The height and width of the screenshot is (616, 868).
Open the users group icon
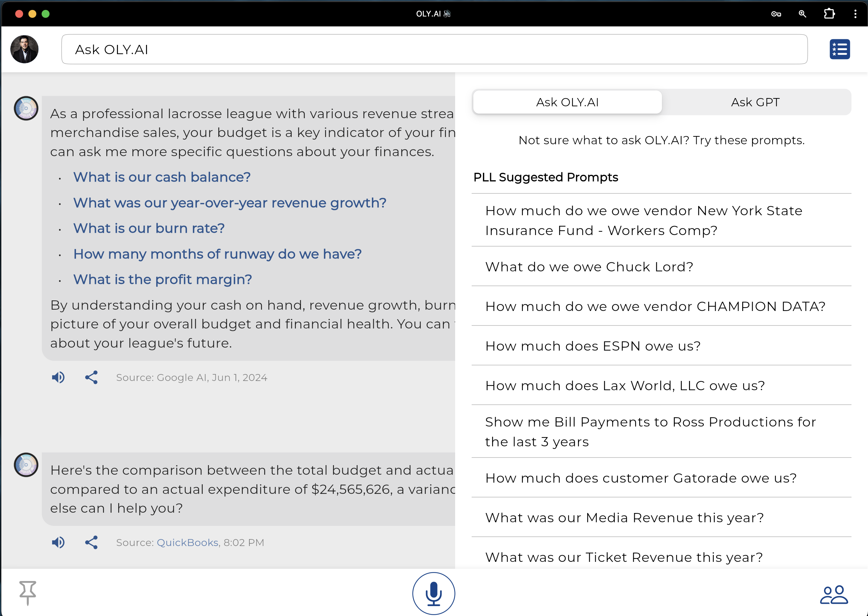pyautogui.click(x=833, y=595)
